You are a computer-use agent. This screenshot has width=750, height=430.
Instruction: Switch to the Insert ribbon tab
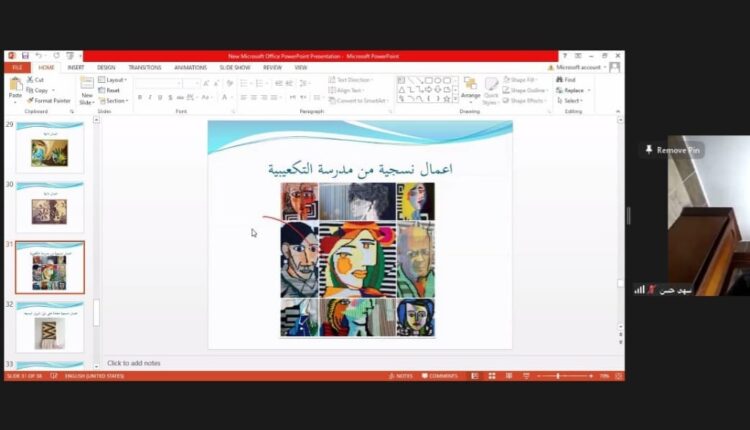(x=76, y=67)
